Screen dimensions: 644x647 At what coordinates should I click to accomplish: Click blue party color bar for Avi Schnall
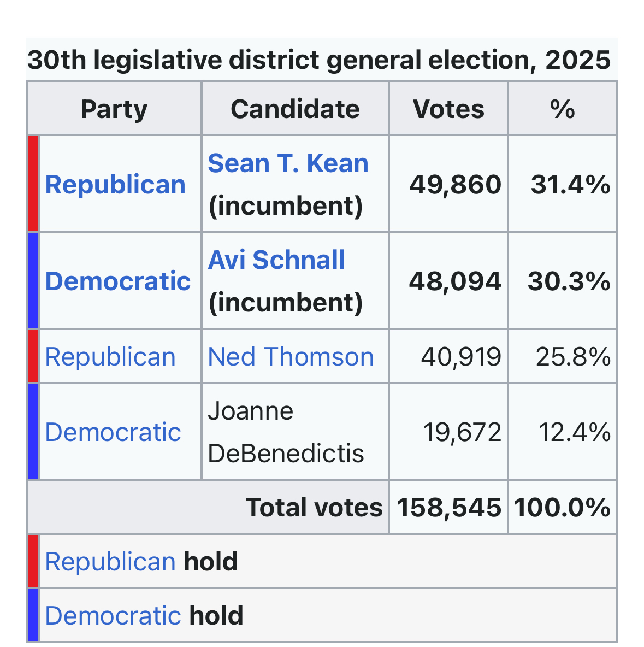33,281
